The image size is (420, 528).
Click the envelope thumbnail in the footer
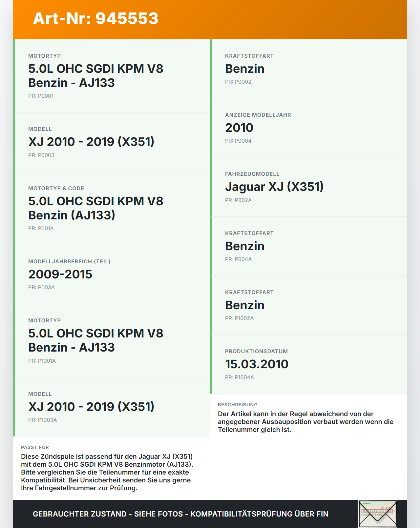(378, 514)
